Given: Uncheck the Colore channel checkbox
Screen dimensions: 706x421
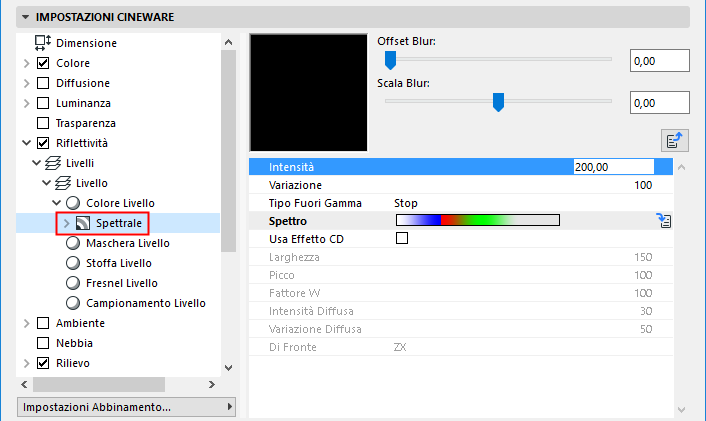Looking at the screenshot, I should [x=43, y=63].
